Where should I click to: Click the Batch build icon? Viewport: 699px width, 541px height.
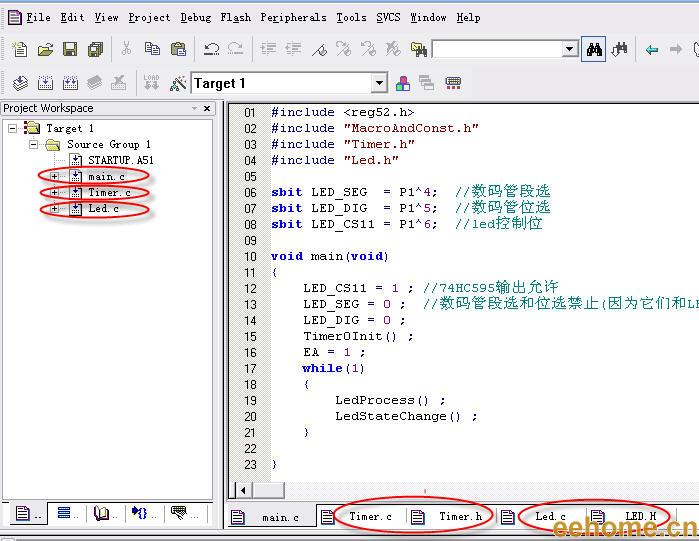[x=95, y=83]
